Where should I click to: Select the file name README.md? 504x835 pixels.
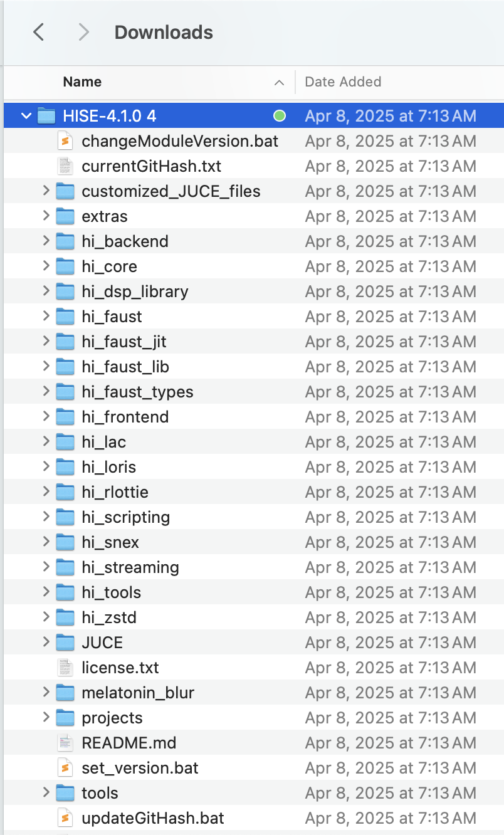pos(129,743)
